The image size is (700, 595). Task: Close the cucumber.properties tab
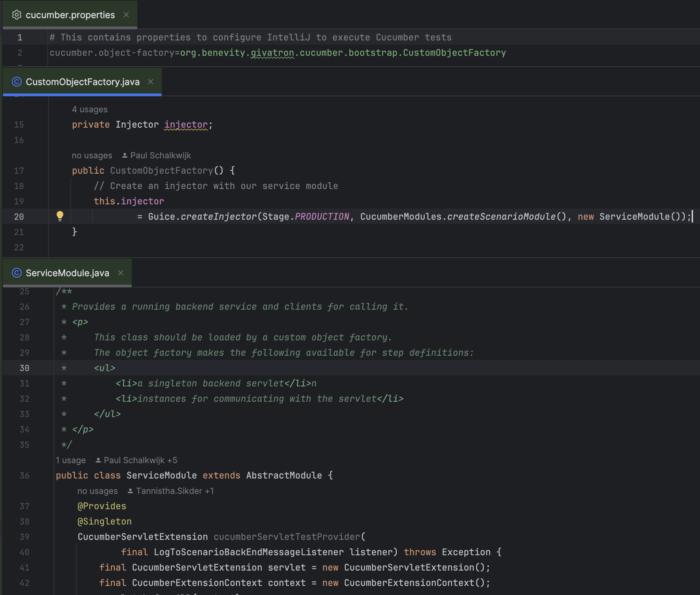126,15
